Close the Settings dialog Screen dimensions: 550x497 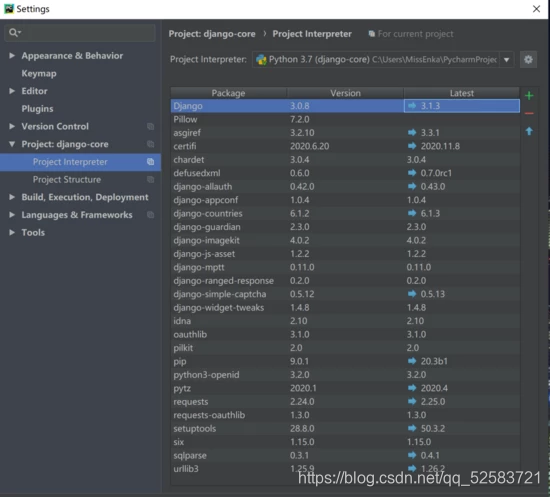click(536, 9)
